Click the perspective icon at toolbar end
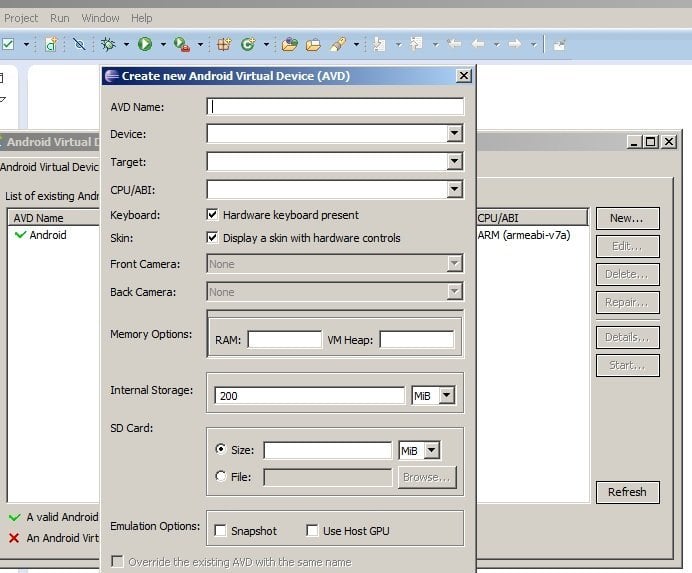Image resolution: width=692 pixels, height=573 pixels. (x=560, y=45)
